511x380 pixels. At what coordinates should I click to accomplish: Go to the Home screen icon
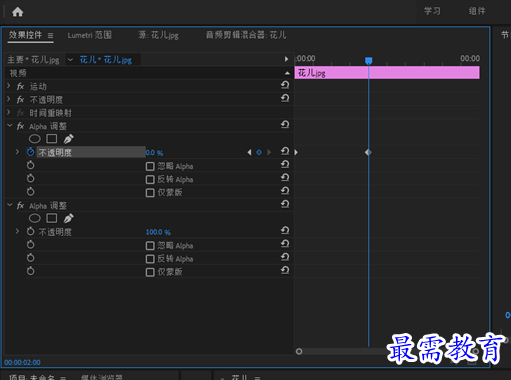(18, 12)
